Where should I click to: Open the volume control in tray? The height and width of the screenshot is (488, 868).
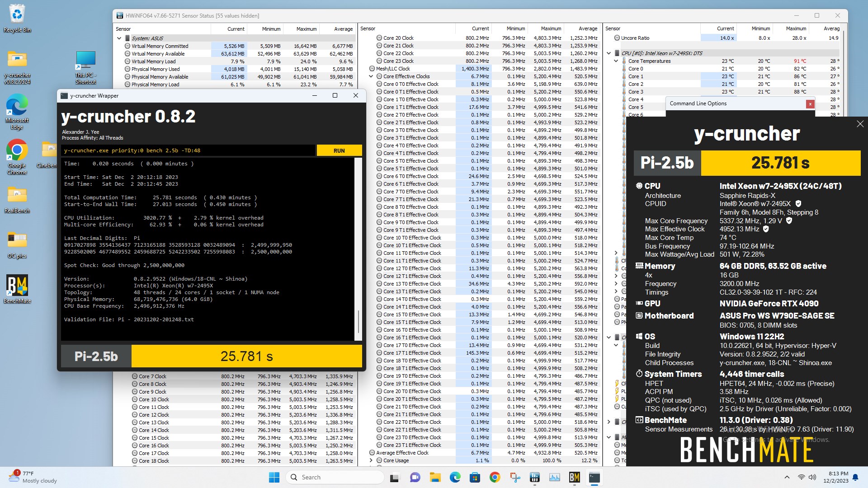point(812,477)
